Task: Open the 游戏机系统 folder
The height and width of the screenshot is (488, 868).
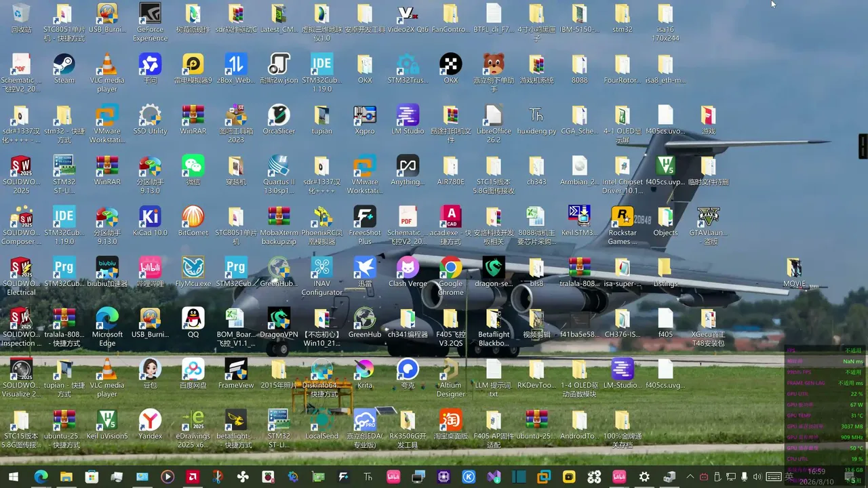Action: 536,69
